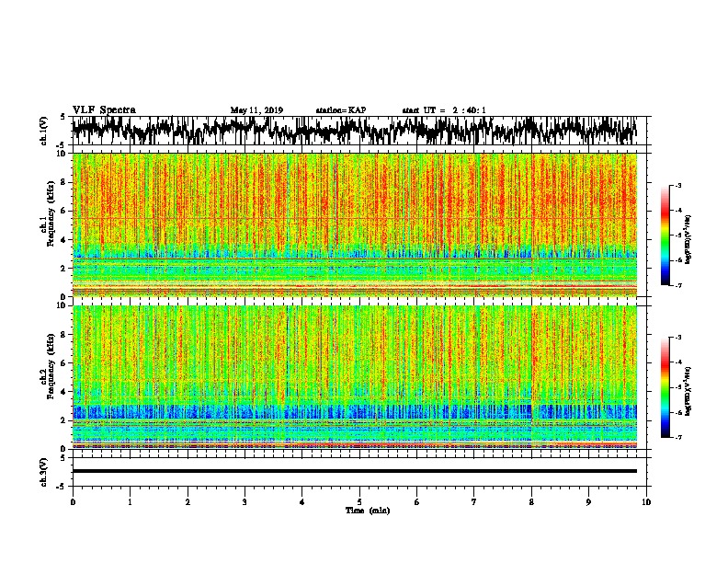Click the log(PSD) label beside ch.2 color bar
The height and width of the screenshot is (563, 728).
tap(688, 391)
